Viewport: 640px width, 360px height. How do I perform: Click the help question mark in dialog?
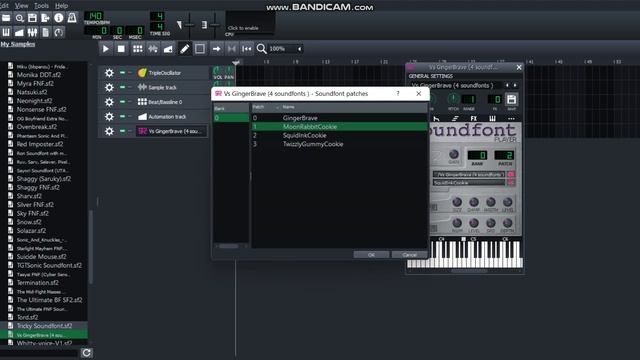coord(398,93)
